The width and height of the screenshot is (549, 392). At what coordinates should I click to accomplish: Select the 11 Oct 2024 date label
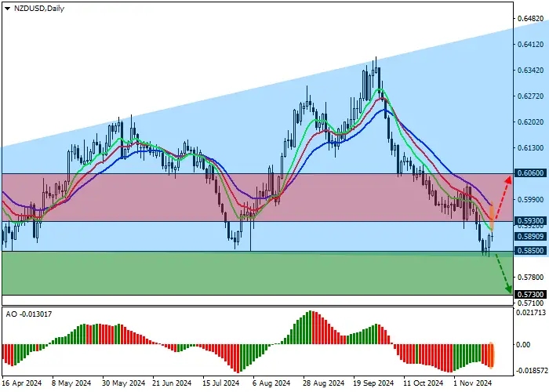423,383
